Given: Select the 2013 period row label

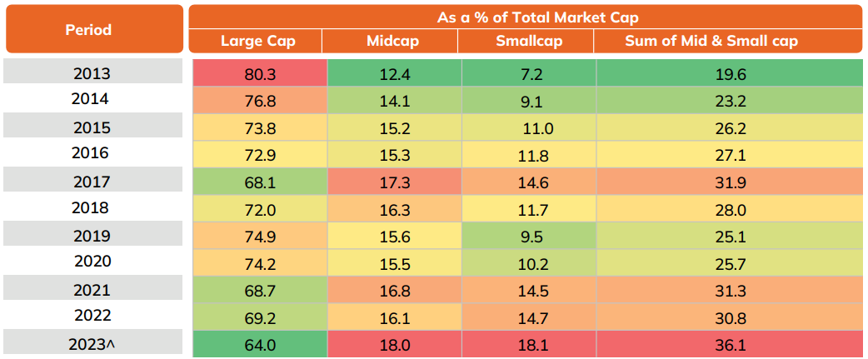Looking at the screenshot, I should click(92, 73).
